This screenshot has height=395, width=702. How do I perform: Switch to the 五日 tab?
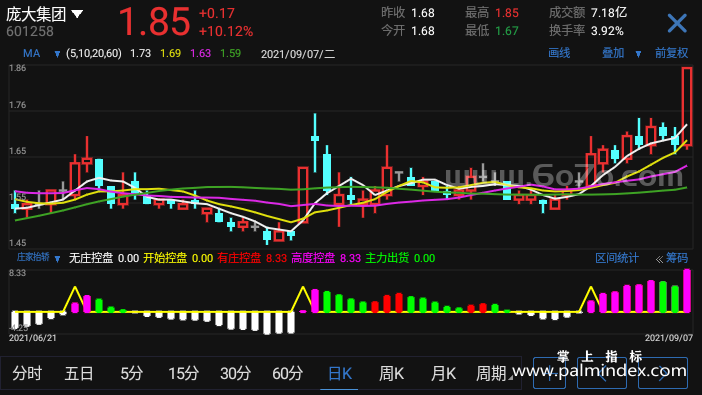click(79, 373)
